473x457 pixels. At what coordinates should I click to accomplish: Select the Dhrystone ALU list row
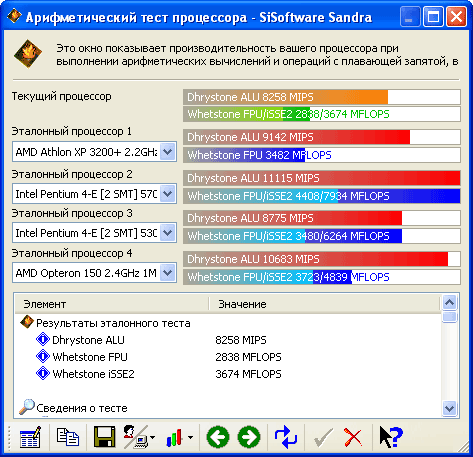(x=228, y=340)
